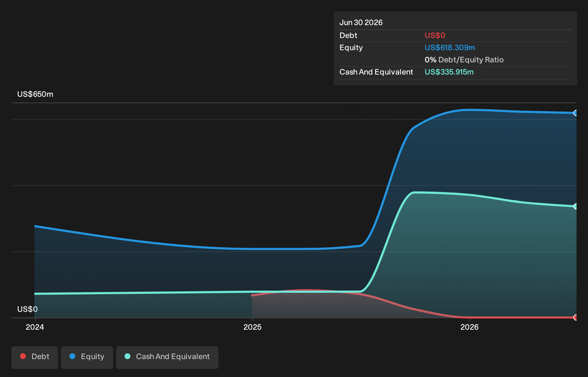Click the Equity label in tooltip

coord(351,48)
